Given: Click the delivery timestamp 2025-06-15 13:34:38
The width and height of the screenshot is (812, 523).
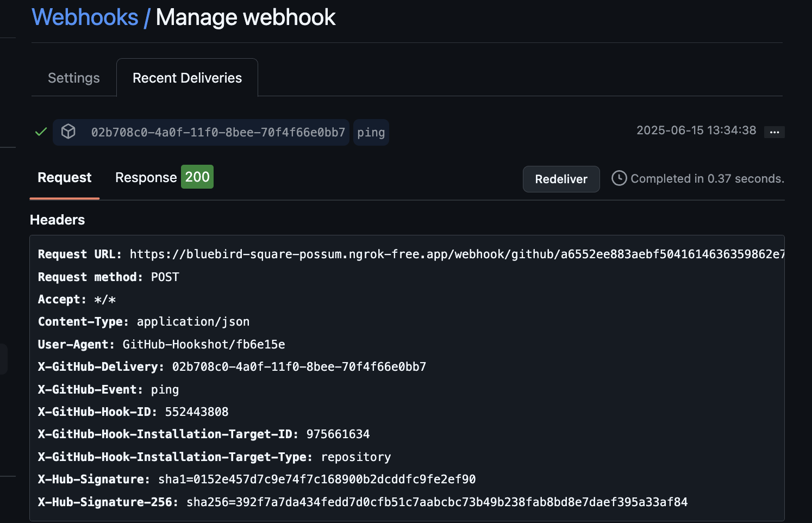Looking at the screenshot, I should 696,130.
